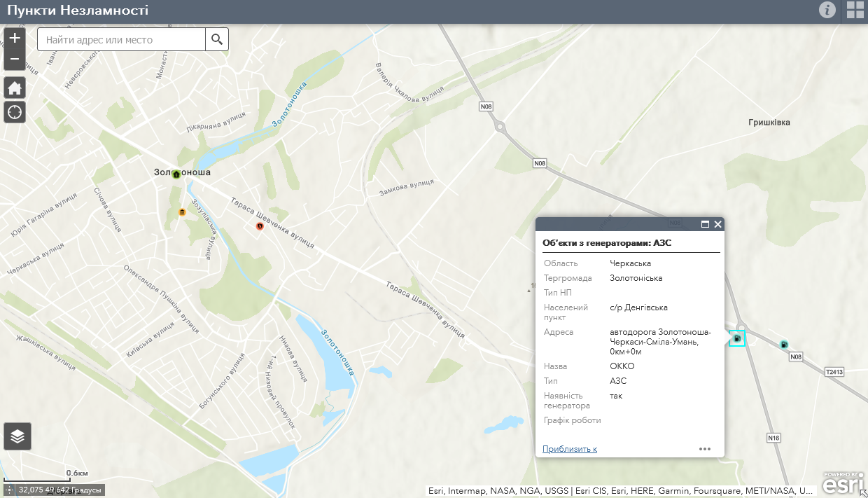Select the red shield marker on map
The width and height of the screenshot is (868, 498).
pos(260,226)
